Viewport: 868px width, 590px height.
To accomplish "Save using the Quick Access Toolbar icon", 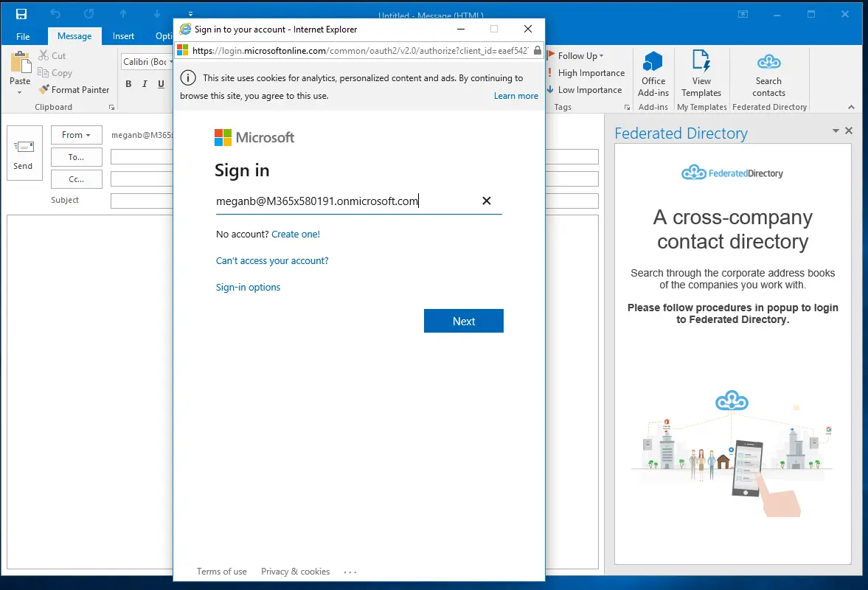I will (x=21, y=13).
